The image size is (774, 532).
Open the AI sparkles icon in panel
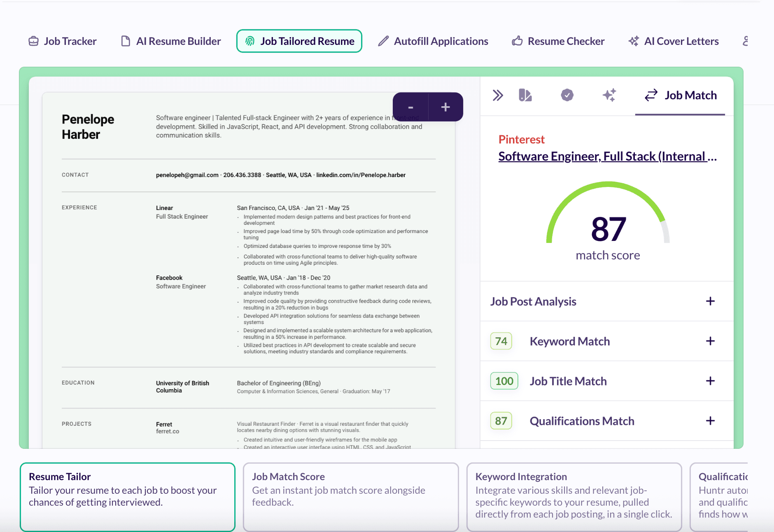pyautogui.click(x=609, y=96)
